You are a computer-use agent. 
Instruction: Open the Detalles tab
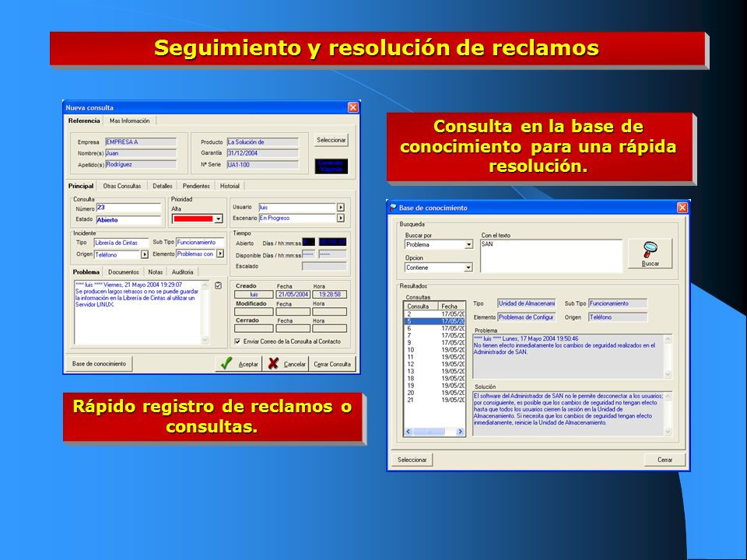pos(163,186)
